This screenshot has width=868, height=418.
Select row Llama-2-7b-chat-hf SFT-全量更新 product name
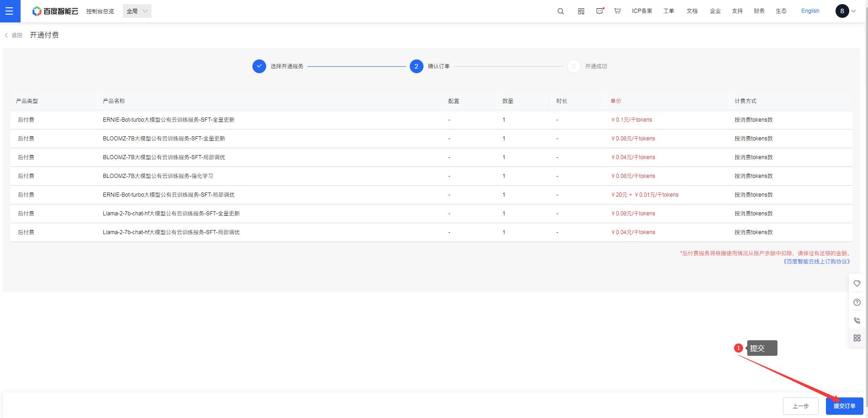(x=171, y=214)
